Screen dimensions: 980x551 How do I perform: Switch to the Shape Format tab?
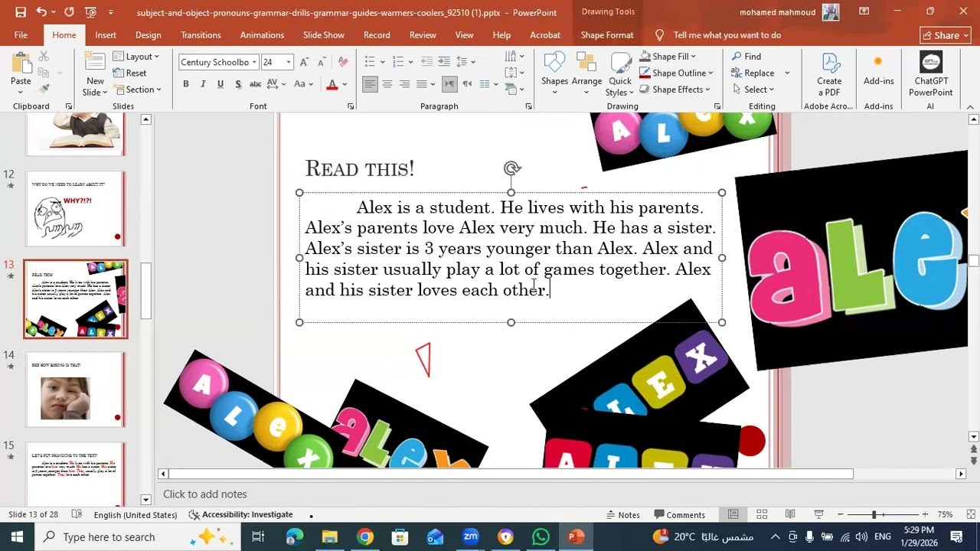coord(606,35)
